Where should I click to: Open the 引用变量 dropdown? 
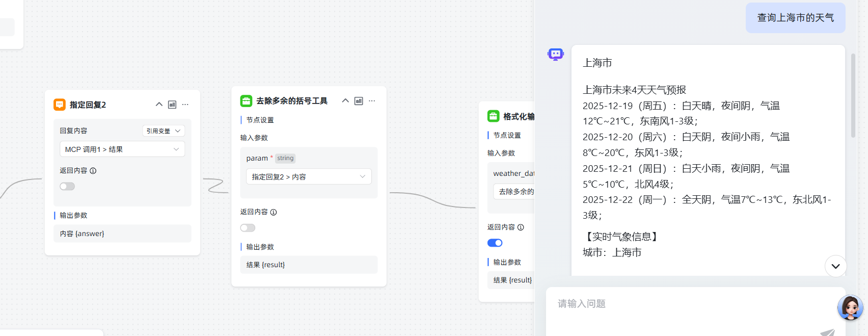163,131
